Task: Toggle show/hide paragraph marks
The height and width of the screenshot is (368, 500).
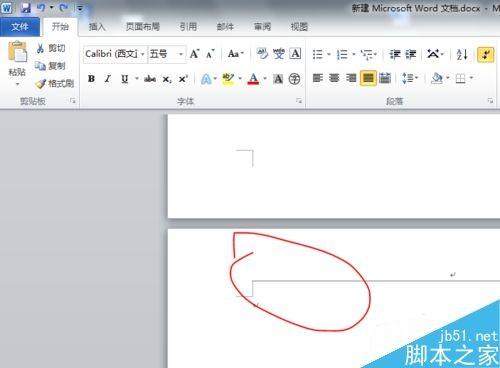Action: (x=486, y=54)
